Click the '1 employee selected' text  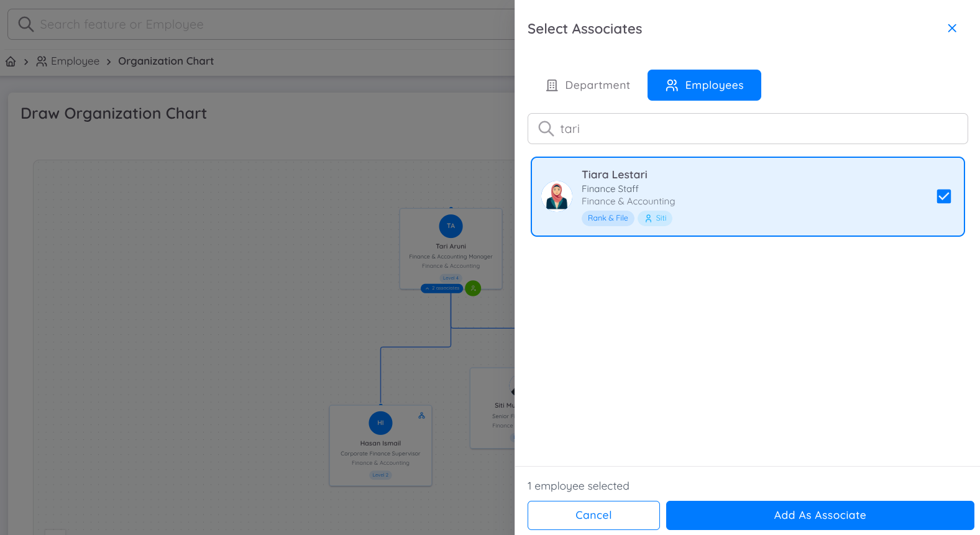click(x=579, y=486)
